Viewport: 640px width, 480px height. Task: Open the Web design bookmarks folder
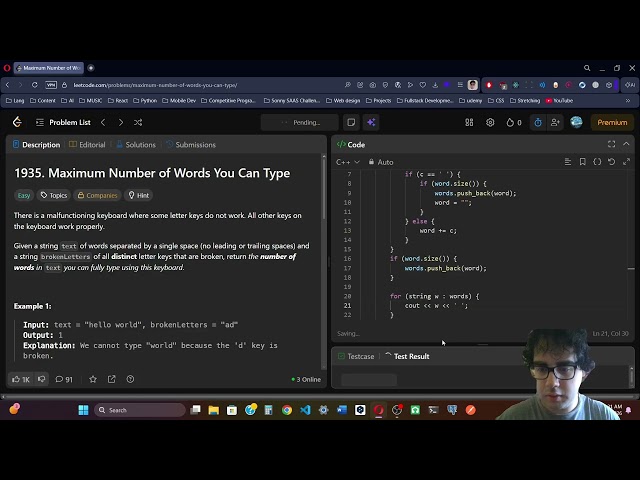point(343,100)
